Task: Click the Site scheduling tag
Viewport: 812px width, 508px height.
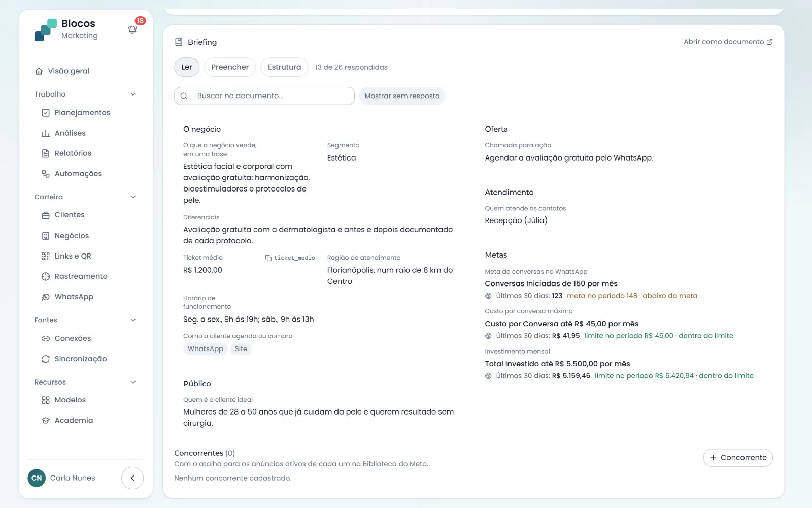Action: tap(241, 349)
